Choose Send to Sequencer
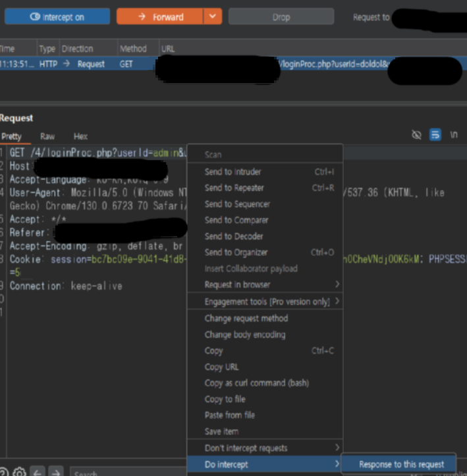This screenshot has height=476, width=467. coord(265,204)
